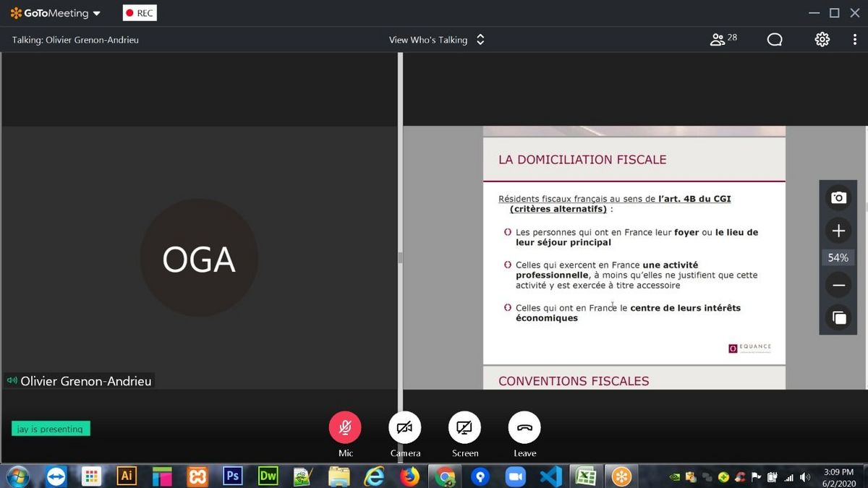Zoom in with the plus icon
This screenshot has height=488, width=868.
(x=838, y=231)
